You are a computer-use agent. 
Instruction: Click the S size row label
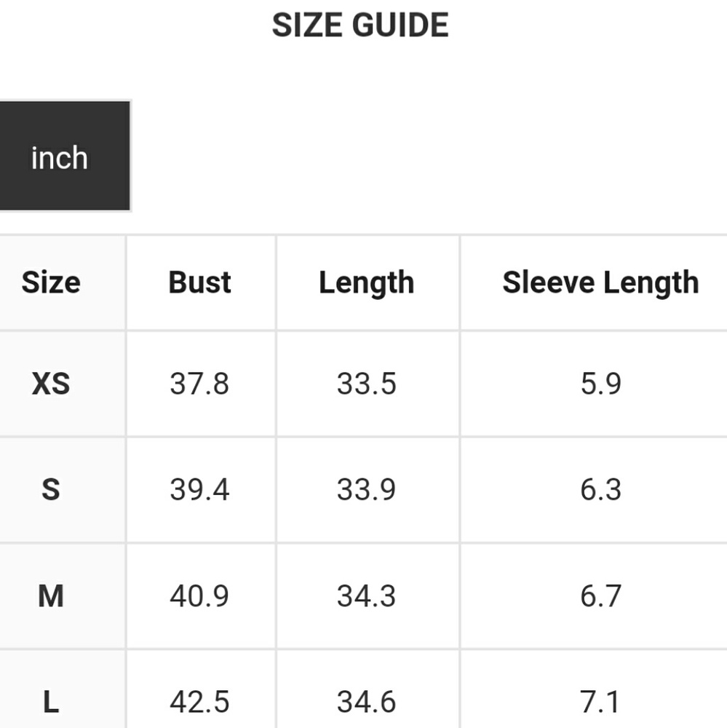(x=51, y=490)
